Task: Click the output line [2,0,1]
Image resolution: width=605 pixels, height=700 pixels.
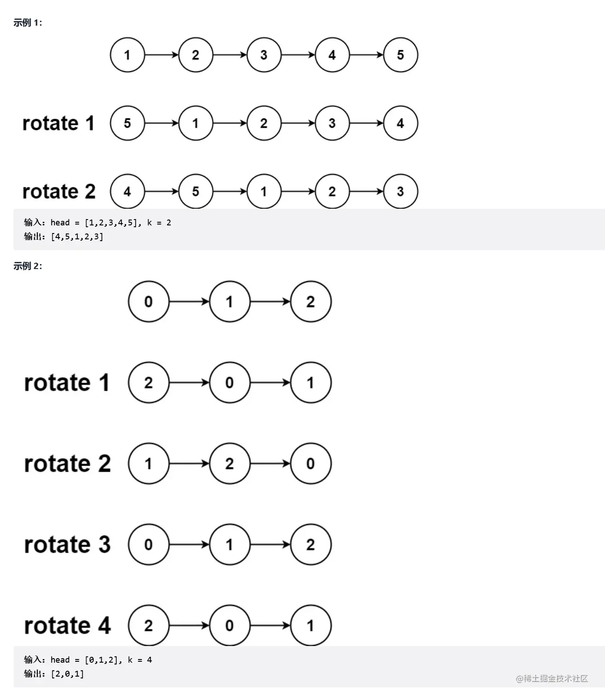Action: 54,673
